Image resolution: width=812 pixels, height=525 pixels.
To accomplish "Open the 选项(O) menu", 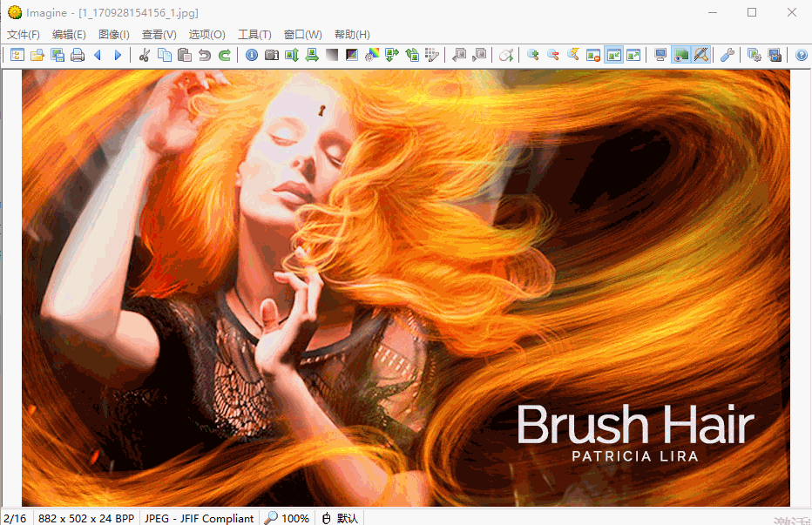I will [206, 35].
